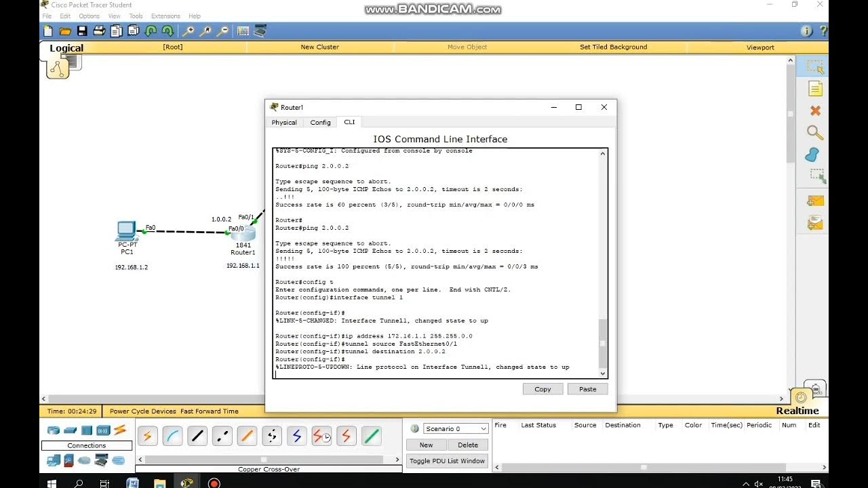Open the custom devices dialog icon

(x=260, y=31)
